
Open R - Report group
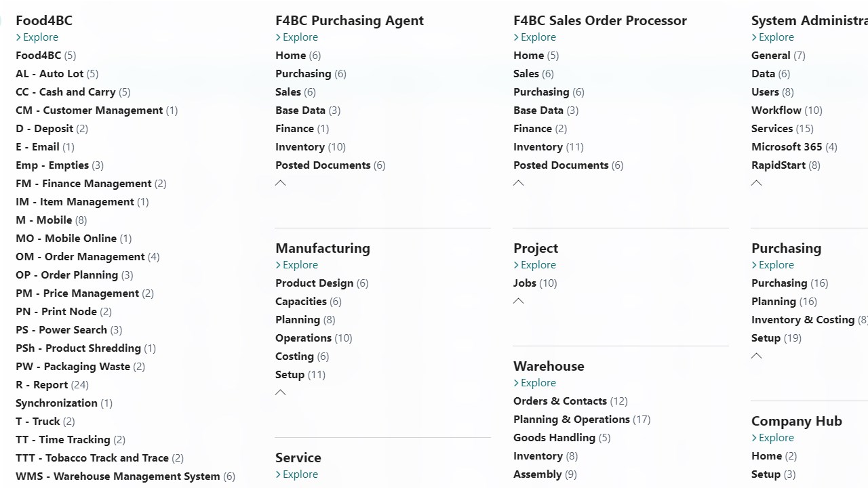(x=42, y=385)
